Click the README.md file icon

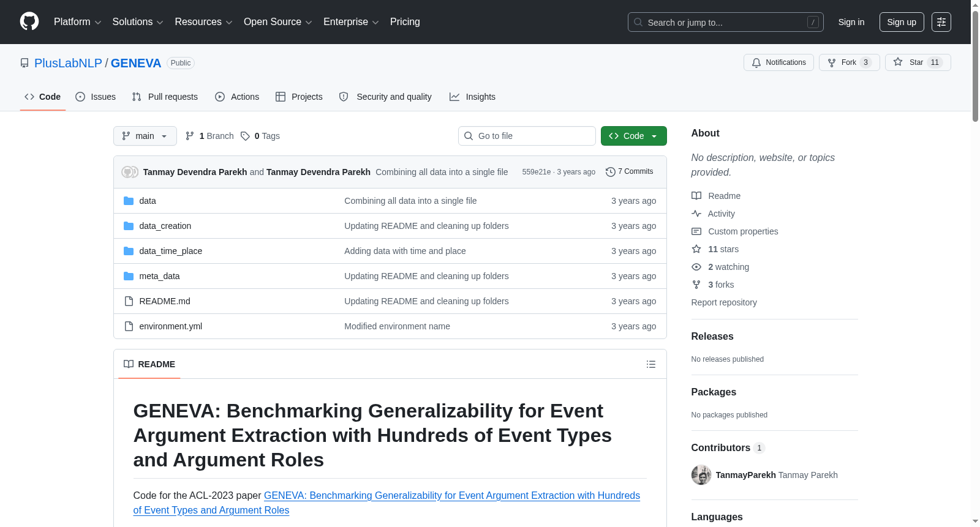(129, 301)
